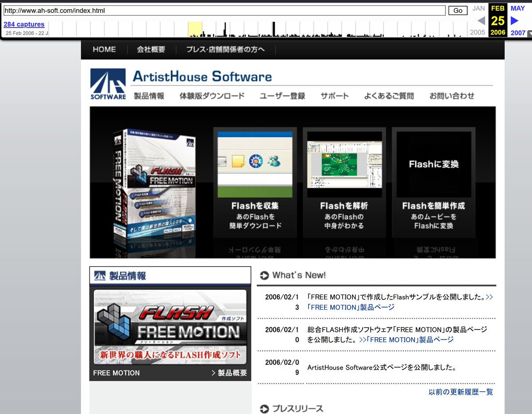Open the 284 captures link
Image resolution: width=532 pixels, height=414 pixels.
[x=24, y=24]
